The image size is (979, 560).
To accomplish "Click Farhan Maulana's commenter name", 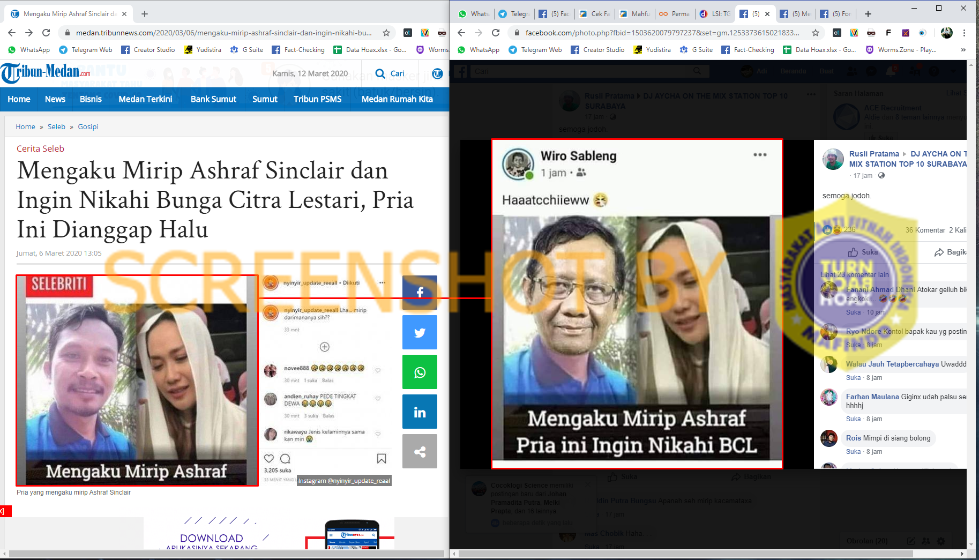I will 872,397.
